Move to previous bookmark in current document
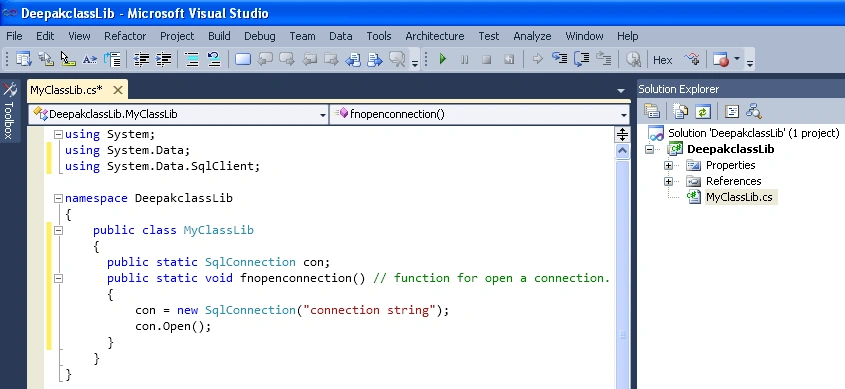This screenshot has width=845, height=389. pyautogui.click(x=352, y=59)
